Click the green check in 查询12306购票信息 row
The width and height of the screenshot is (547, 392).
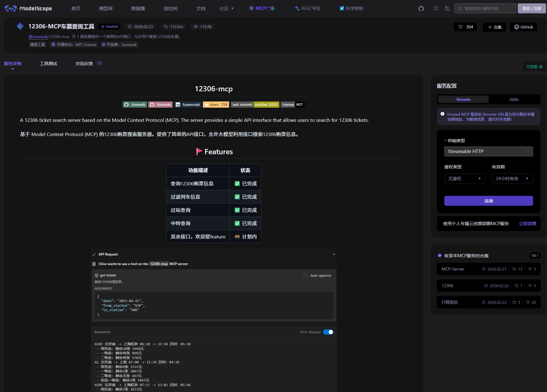(237, 184)
